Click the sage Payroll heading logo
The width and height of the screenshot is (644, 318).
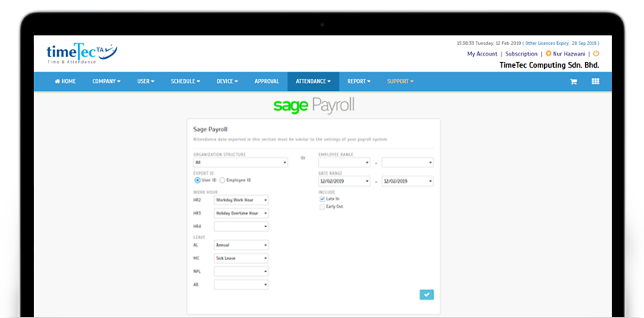pos(314,105)
